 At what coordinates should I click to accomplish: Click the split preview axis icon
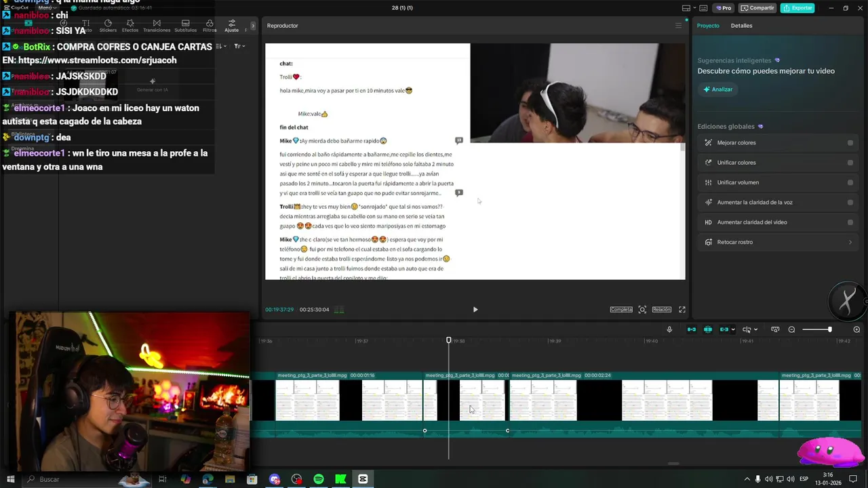pyautogui.click(x=747, y=329)
